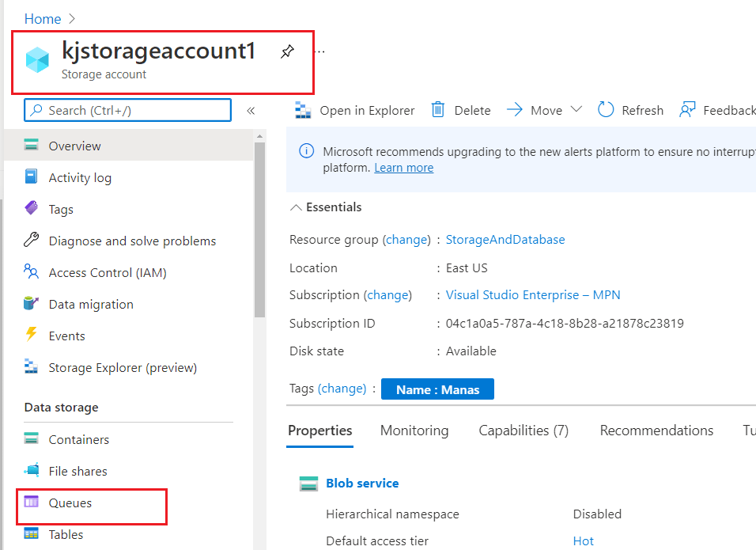The image size is (756, 550).
Task: Click Open in Explorer button
Action: click(355, 111)
